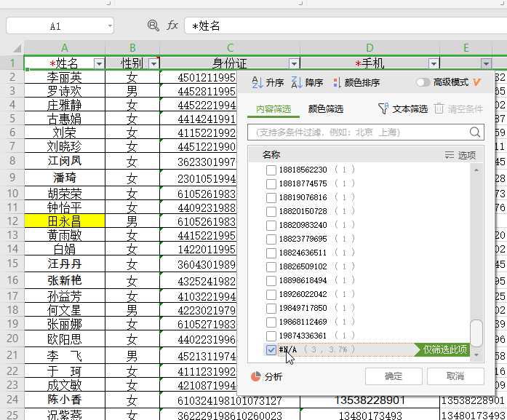507x420 pixels.
Task: Click the 取消 button
Action: click(x=455, y=376)
